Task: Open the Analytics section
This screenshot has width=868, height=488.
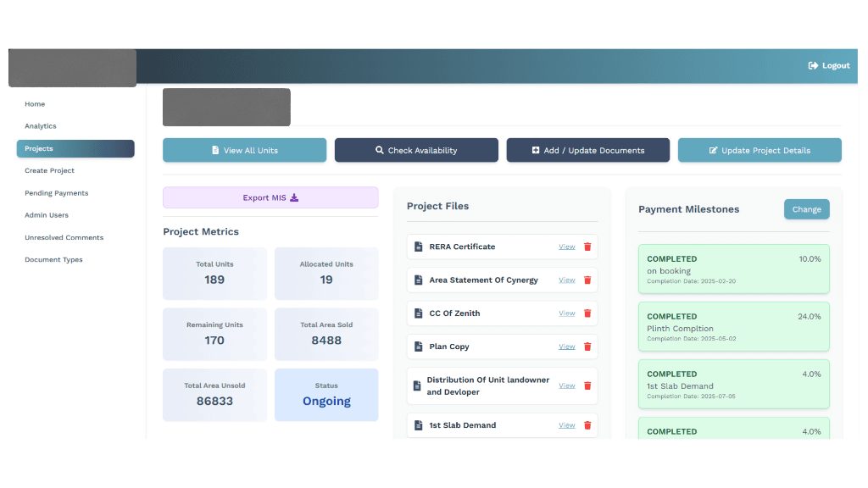Action: pos(40,125)
